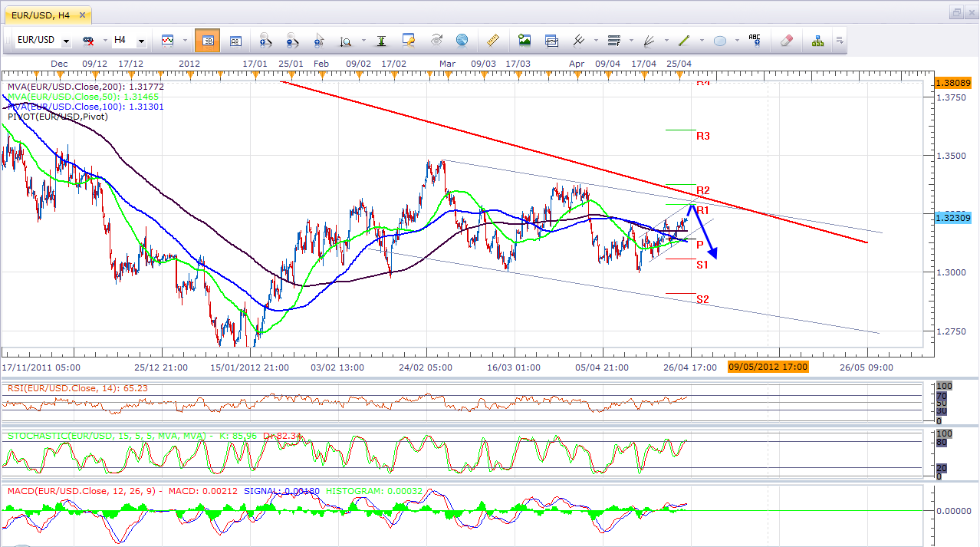Click the R2 pivot level label
980x547 pixels.
703,190
